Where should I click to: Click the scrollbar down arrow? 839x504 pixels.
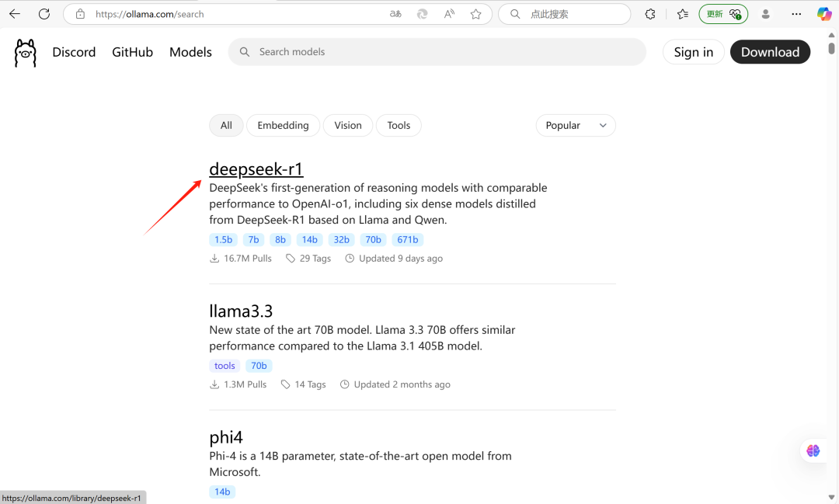tap(831, 498)
